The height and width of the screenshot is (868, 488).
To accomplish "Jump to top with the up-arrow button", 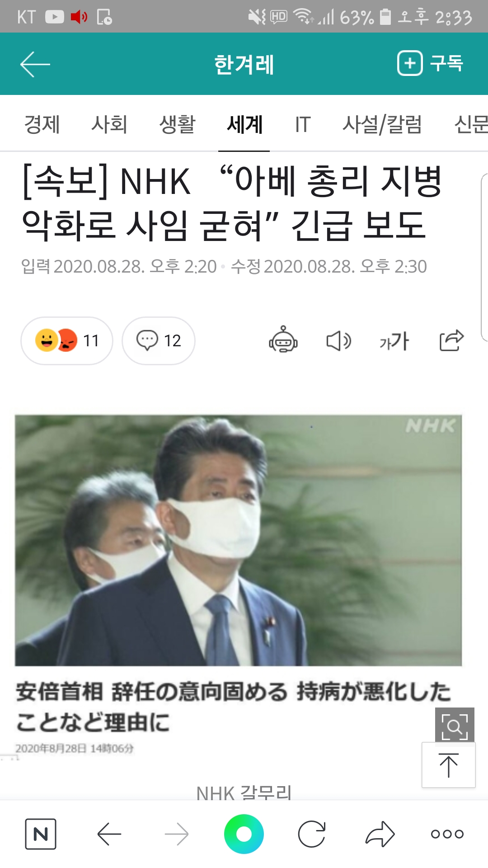I will (448, 765).
